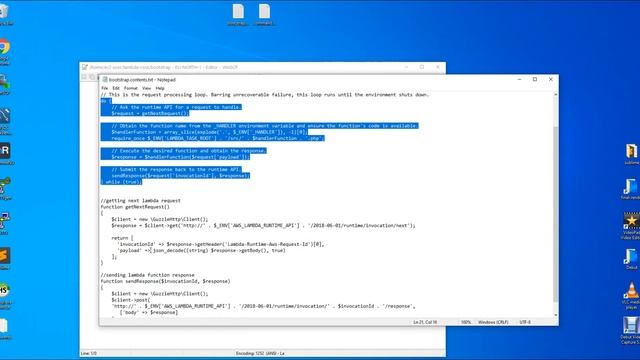Close the WinSCP editor window behind
Viewport: 640px width, 360px height.
click(438, 67)
